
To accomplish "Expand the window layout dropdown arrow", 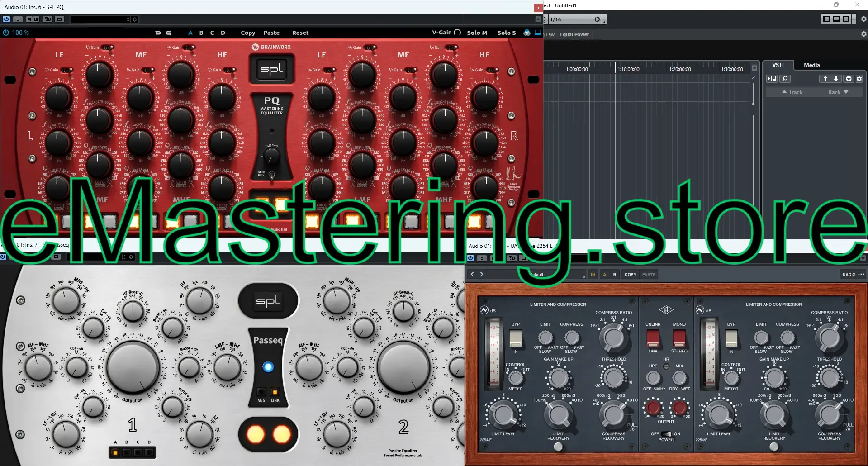I will [854, 19].
